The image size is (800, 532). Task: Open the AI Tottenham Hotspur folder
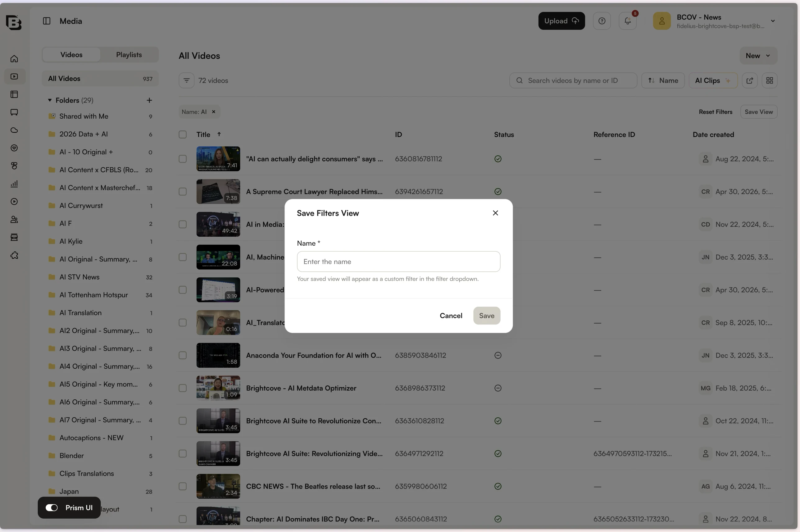(x=100, y=295)
